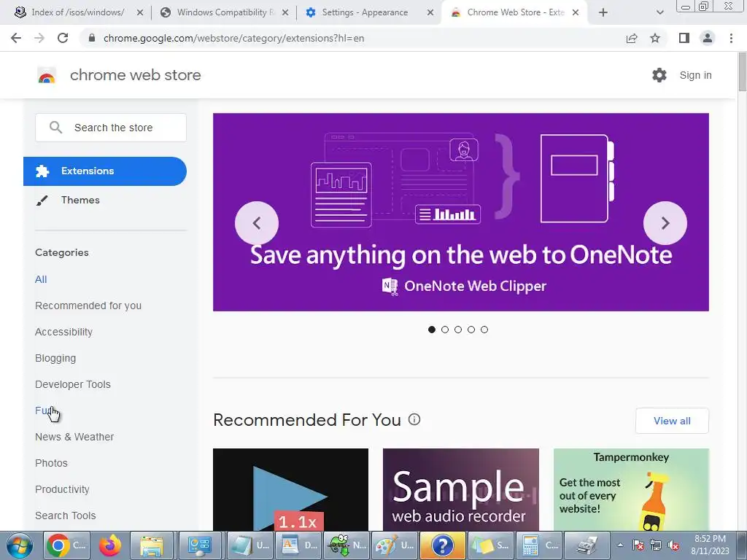
Task: Select the Extensions sidebar item
Action: 105,171
